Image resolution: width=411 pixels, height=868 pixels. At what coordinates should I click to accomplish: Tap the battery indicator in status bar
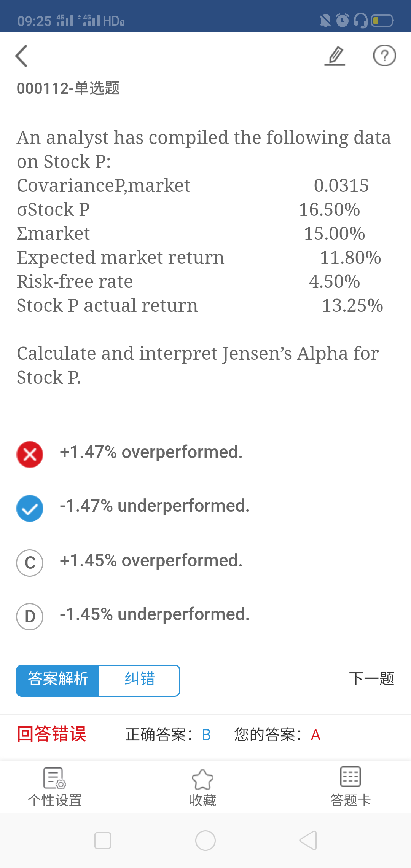click(x=382, y=20)
